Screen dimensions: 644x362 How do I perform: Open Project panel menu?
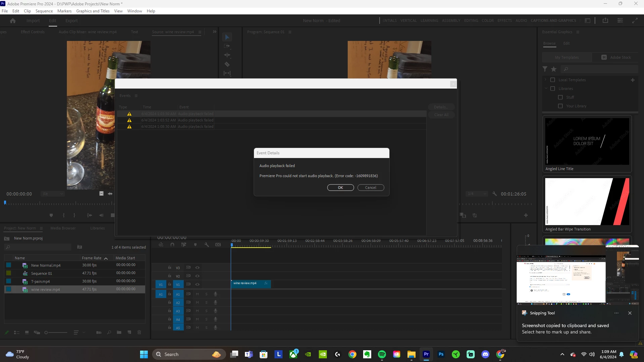click(41, 228)
